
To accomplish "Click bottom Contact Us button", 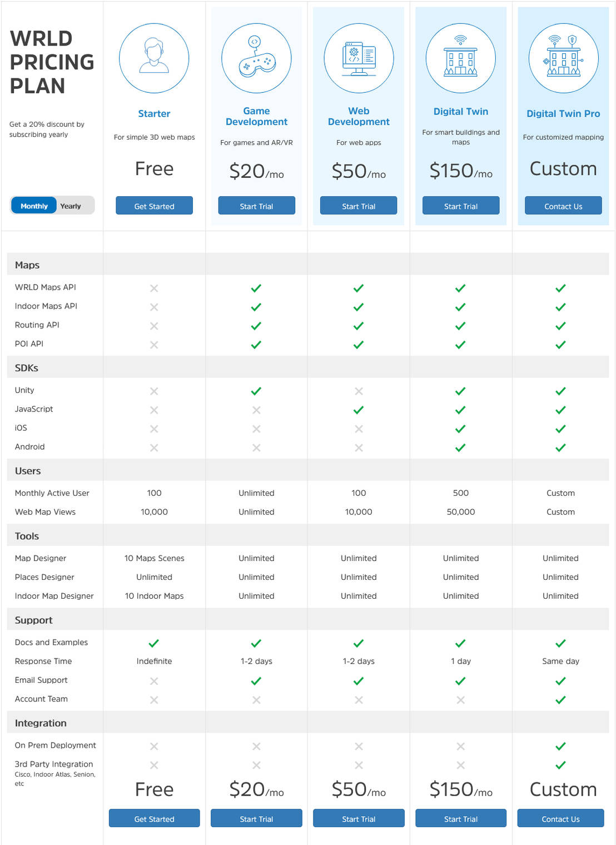I will (560, 819).
